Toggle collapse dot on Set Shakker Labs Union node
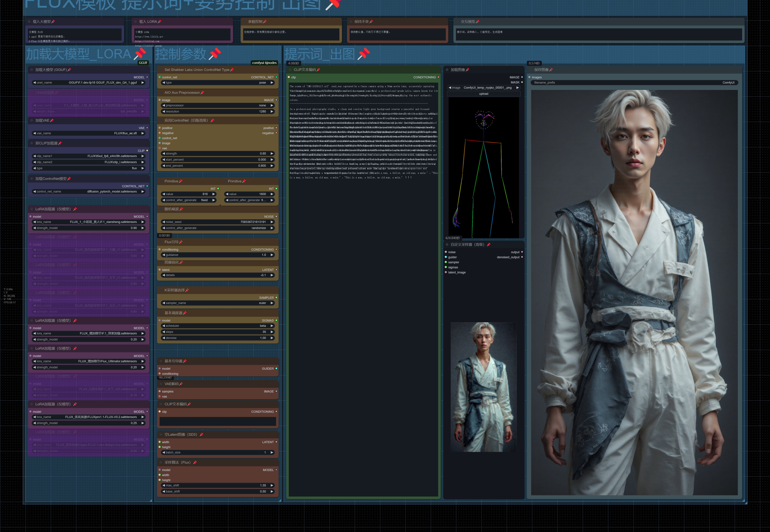 click(161, 70)
